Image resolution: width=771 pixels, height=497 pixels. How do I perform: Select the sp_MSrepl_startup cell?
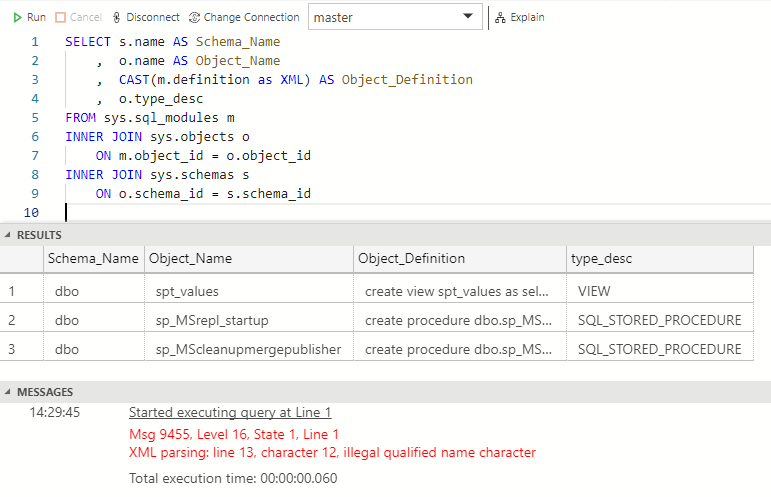tap(212, 320)
